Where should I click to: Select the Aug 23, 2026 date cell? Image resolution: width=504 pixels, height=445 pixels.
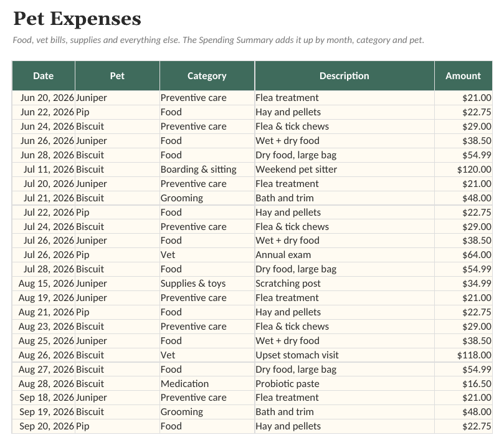44,327
